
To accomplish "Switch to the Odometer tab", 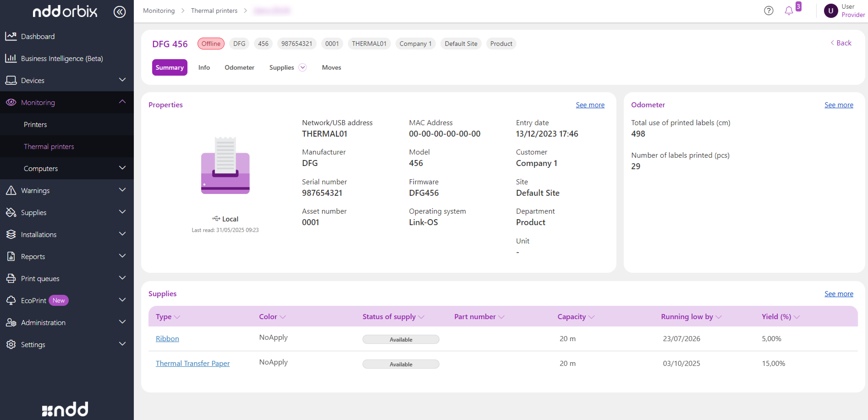I will [239, 67].
